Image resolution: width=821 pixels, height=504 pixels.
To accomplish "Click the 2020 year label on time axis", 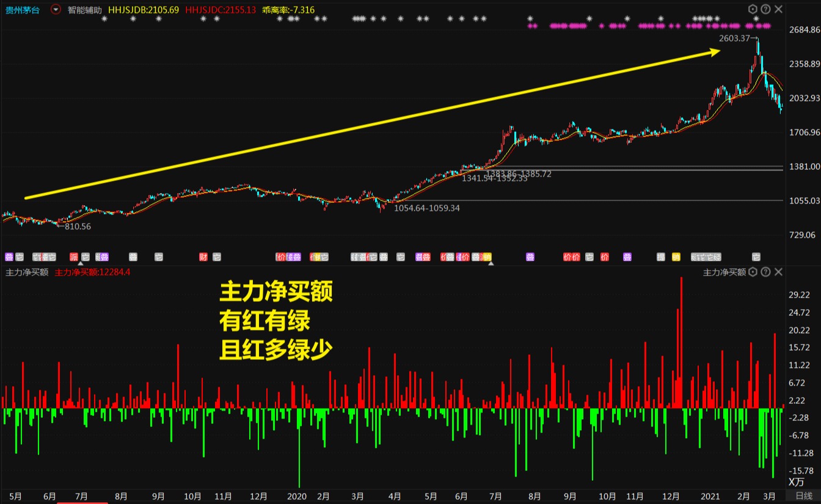I will [296, 496].
